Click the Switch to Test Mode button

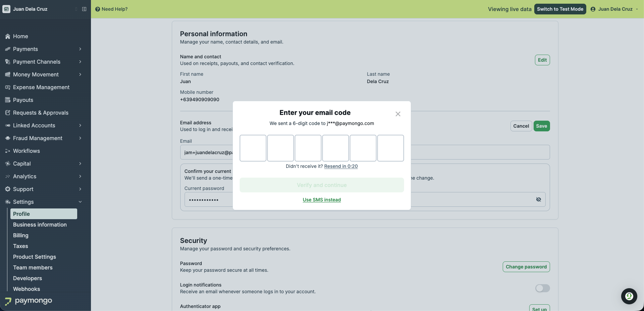pos(560,9)
